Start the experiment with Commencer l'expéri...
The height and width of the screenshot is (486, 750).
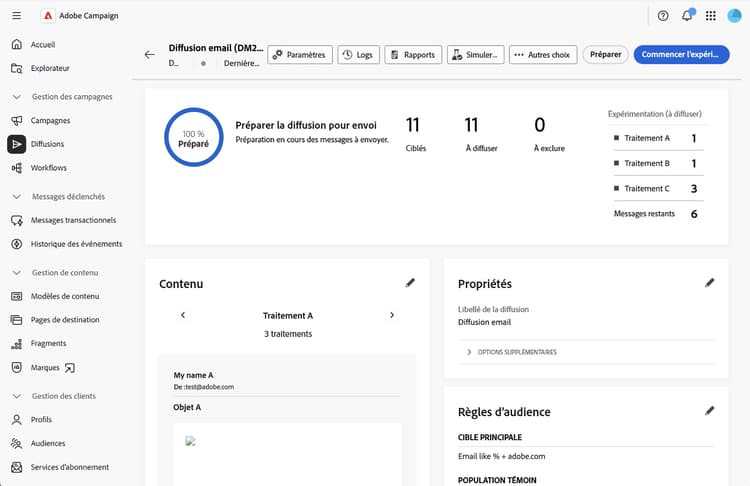pyautogui.click(x=681, y=55)
